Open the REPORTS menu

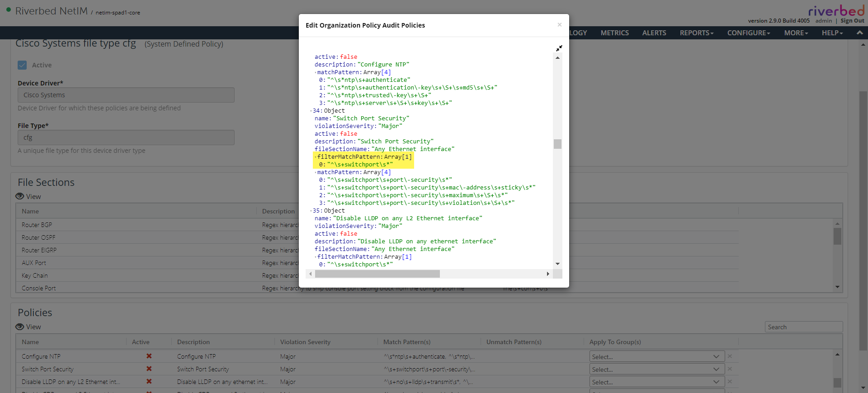(696, 33)
